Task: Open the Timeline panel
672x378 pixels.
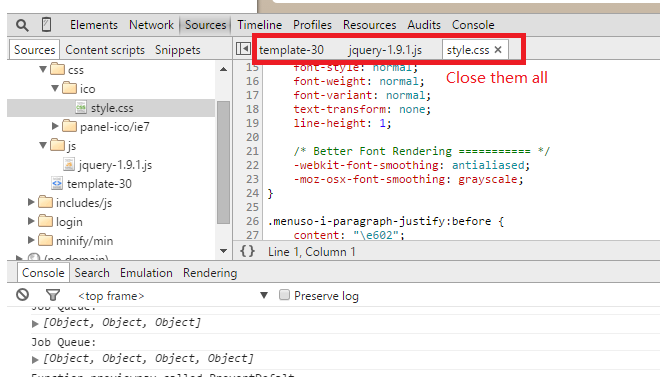Action: [x=260, y=25]
